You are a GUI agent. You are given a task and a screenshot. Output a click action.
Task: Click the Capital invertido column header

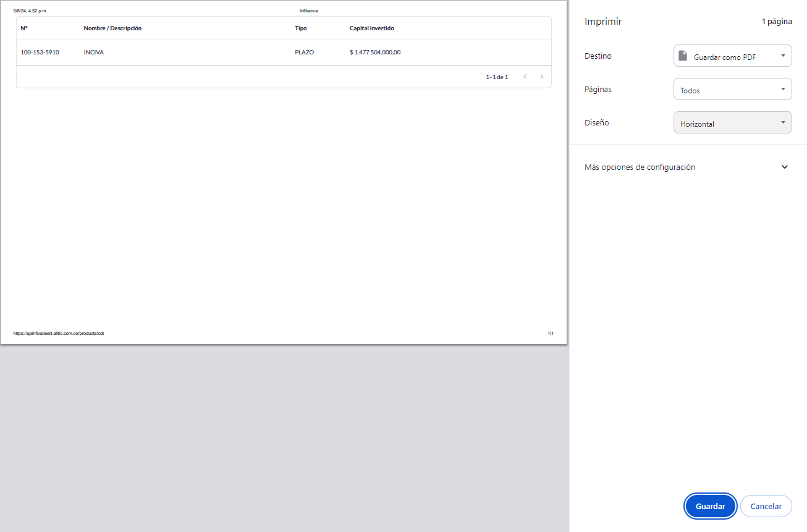372,28
